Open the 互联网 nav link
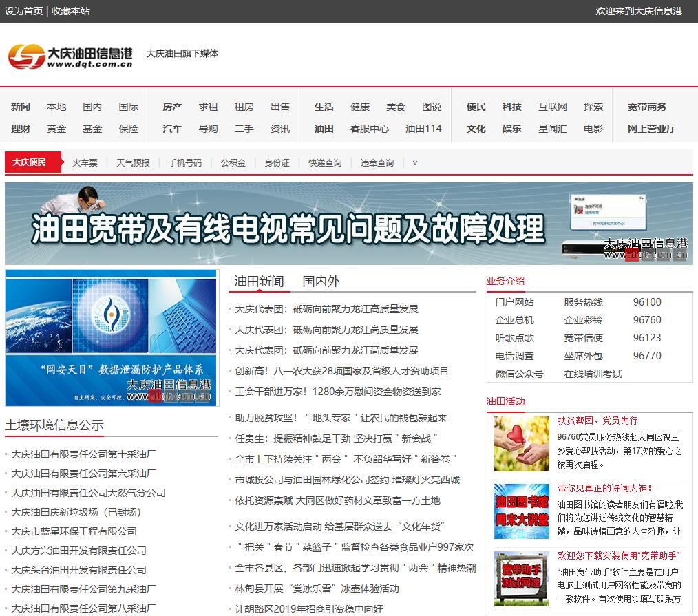This screenshot has height=616, width=698. 553,107
